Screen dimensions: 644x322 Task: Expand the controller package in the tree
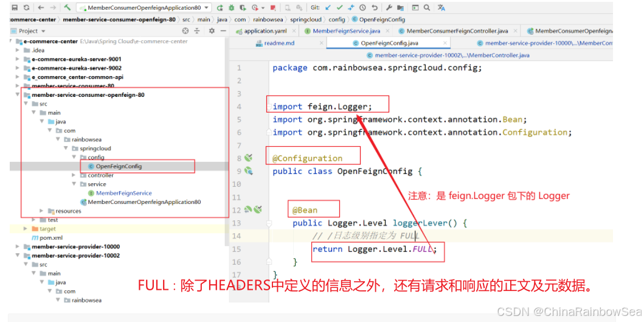click(x=74, y=175)
